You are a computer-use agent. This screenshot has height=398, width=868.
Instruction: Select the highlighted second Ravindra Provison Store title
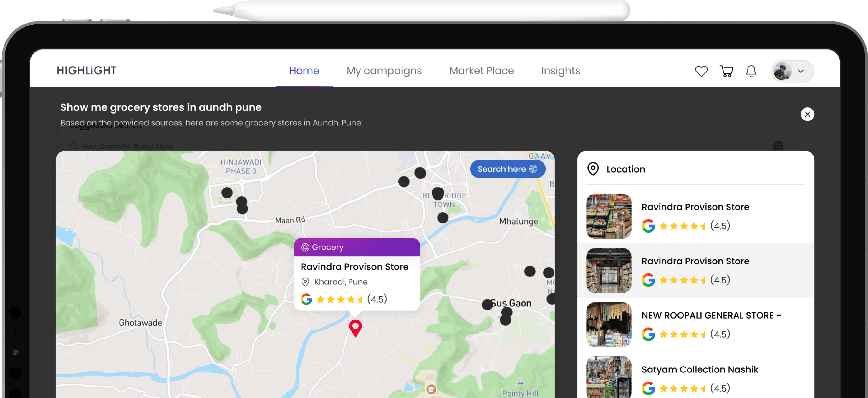pos(695,261)
